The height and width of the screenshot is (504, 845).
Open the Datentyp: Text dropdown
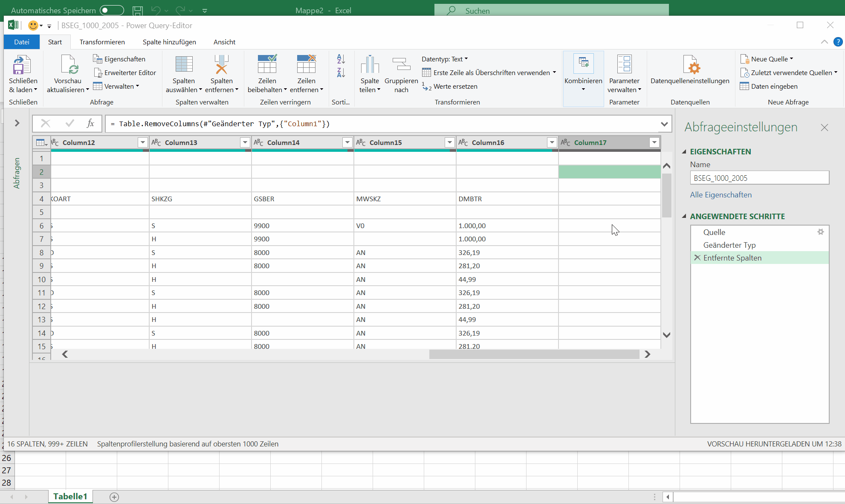[444, 59]
